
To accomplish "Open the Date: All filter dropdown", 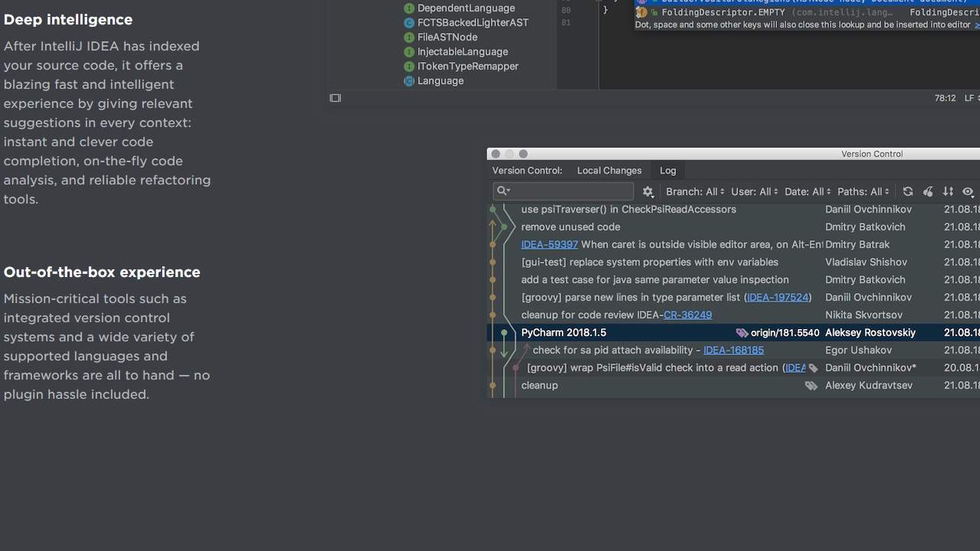I will tap(806, 191).
